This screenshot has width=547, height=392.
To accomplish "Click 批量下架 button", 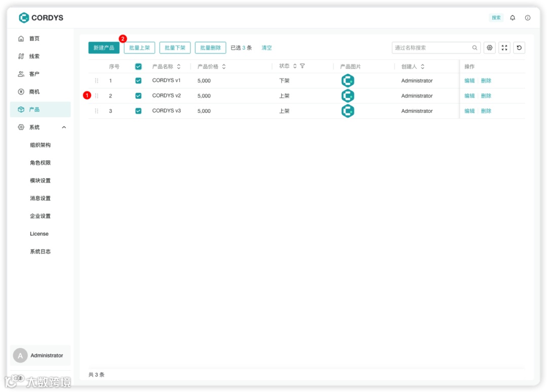I will [x=175, y=48].
